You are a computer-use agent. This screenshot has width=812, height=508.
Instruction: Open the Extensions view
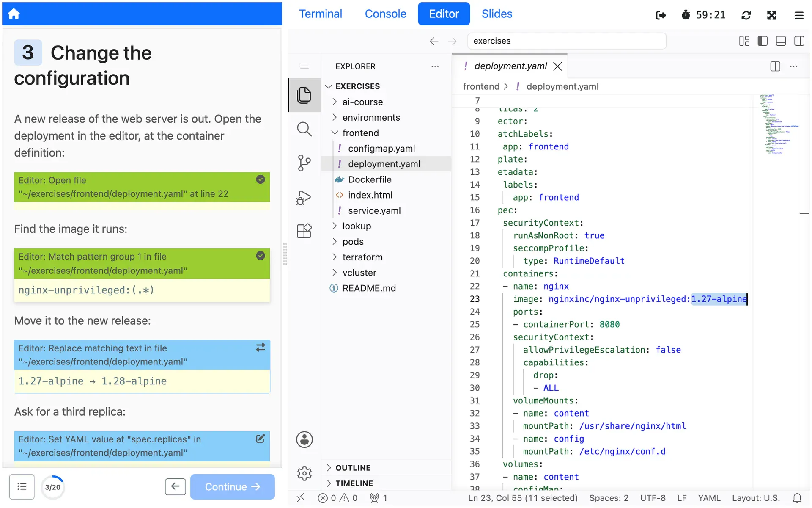304,231
